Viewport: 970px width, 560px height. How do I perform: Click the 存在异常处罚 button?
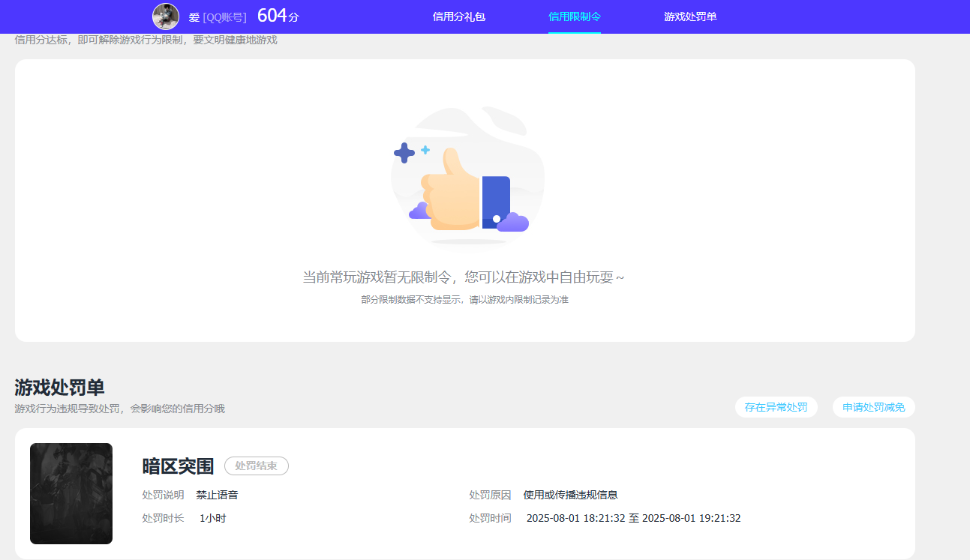tap(776, 407)
